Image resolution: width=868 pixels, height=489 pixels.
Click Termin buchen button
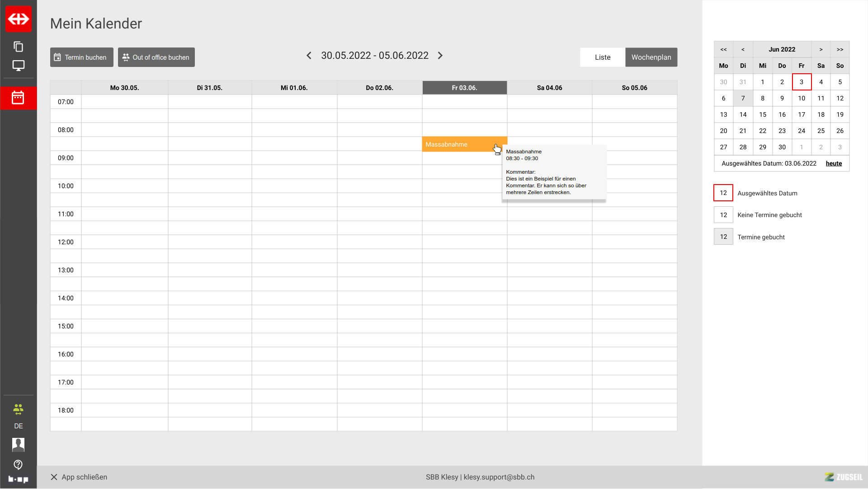[82, 57]
